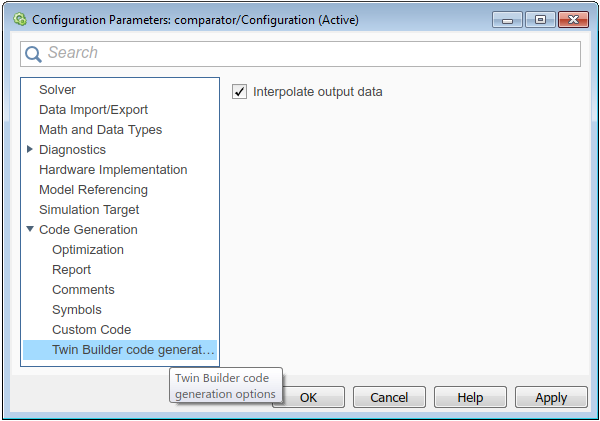Open Hardware Implementation pane
Screen dimensions: 600x421
[x=113, y=170]
